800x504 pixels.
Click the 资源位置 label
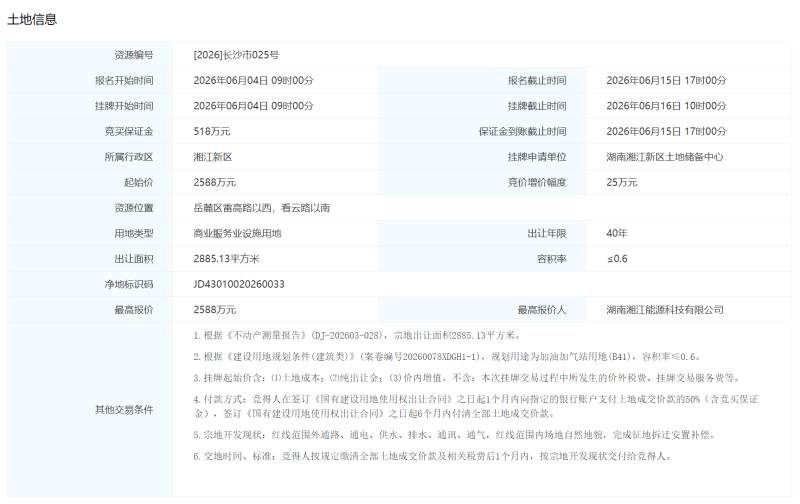pyautogui.click(x=134, y=208)
